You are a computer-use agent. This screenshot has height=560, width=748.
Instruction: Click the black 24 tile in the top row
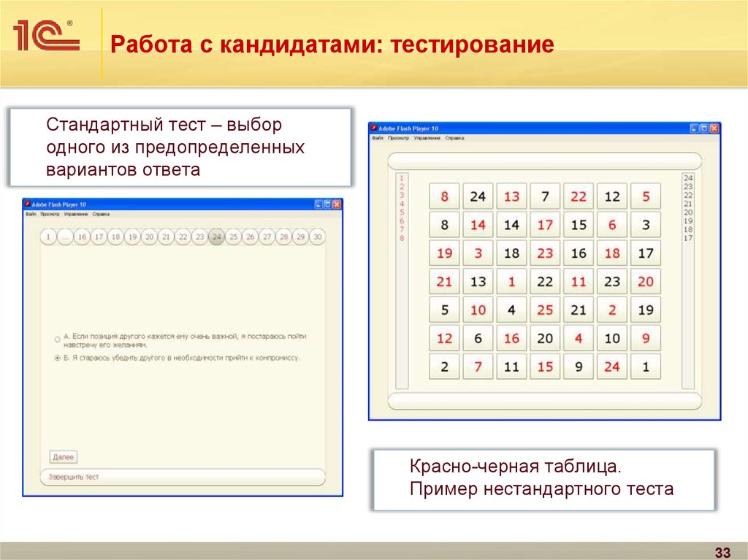pos(478,196)
